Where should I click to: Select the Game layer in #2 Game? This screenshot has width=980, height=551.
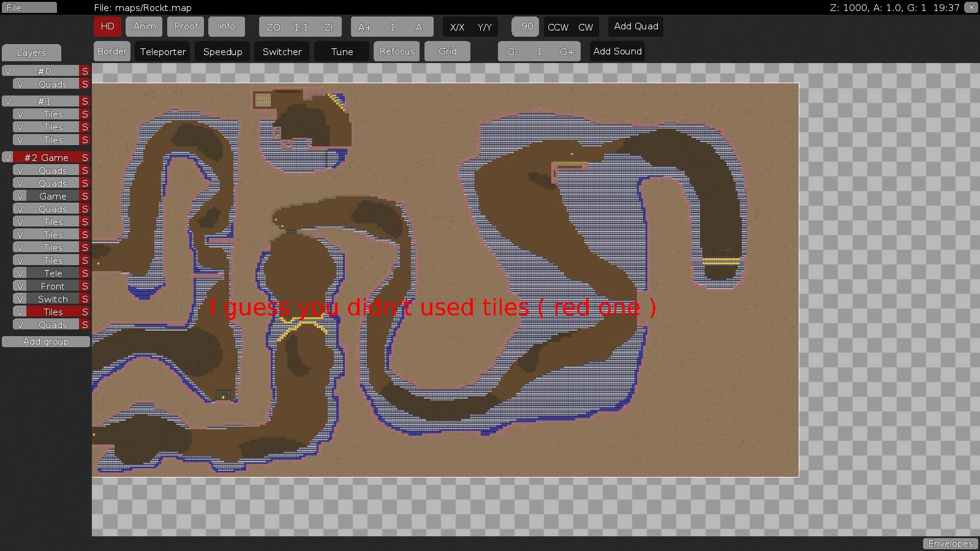(x=53, y=196)
